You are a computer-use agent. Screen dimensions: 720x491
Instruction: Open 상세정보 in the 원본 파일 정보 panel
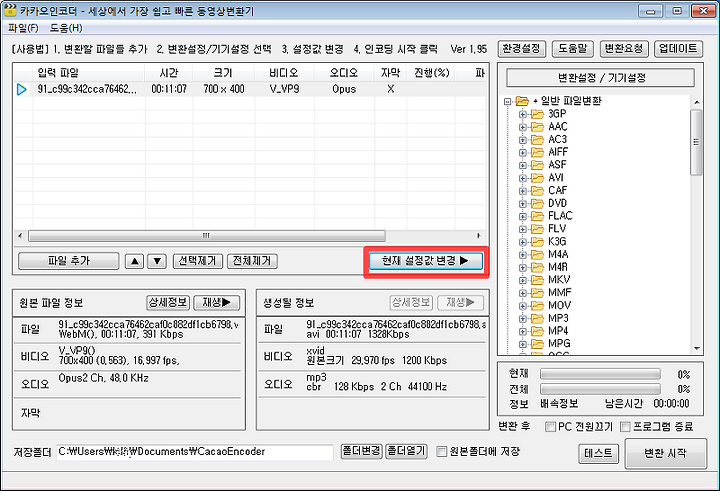pos(168,302)
